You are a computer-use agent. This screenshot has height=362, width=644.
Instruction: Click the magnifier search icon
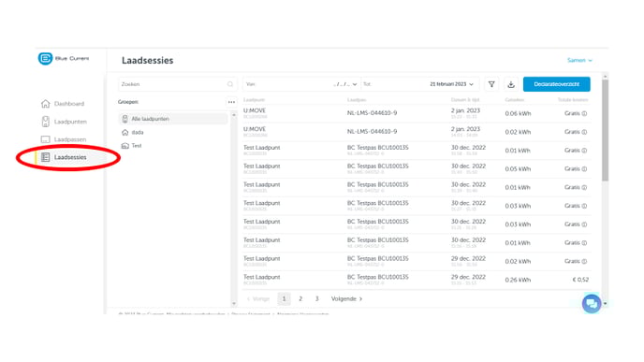tap(230, 84)
